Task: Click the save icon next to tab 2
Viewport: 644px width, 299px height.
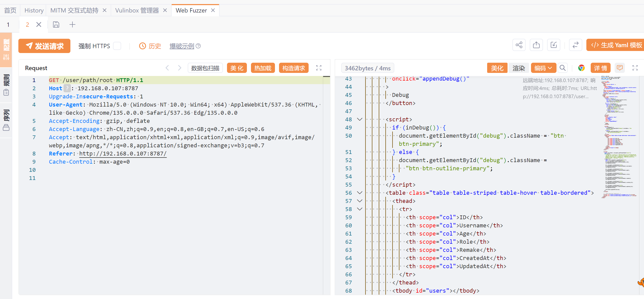Action: point(56,24)
